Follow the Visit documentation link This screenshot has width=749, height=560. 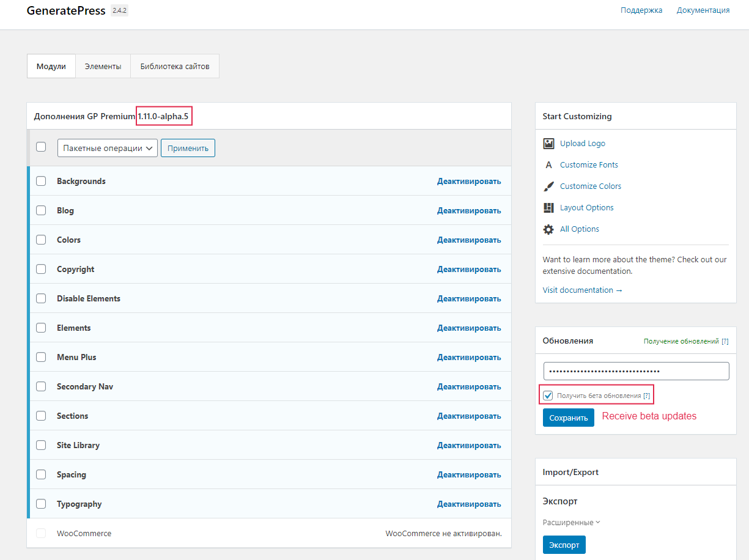point(583,290)
